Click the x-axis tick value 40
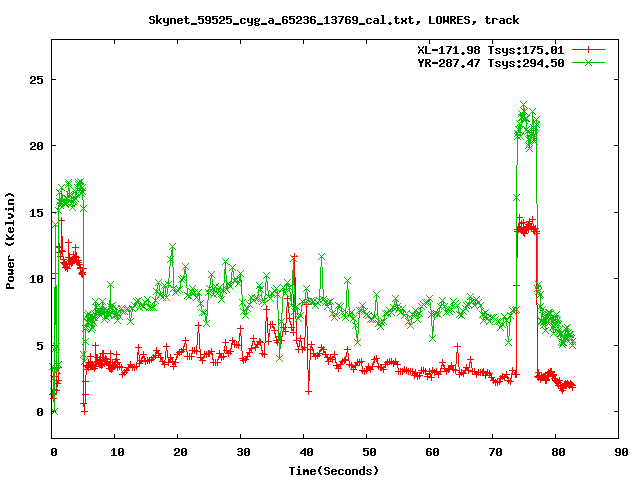This screenshot has height=480, width=640. coord(306,452)
